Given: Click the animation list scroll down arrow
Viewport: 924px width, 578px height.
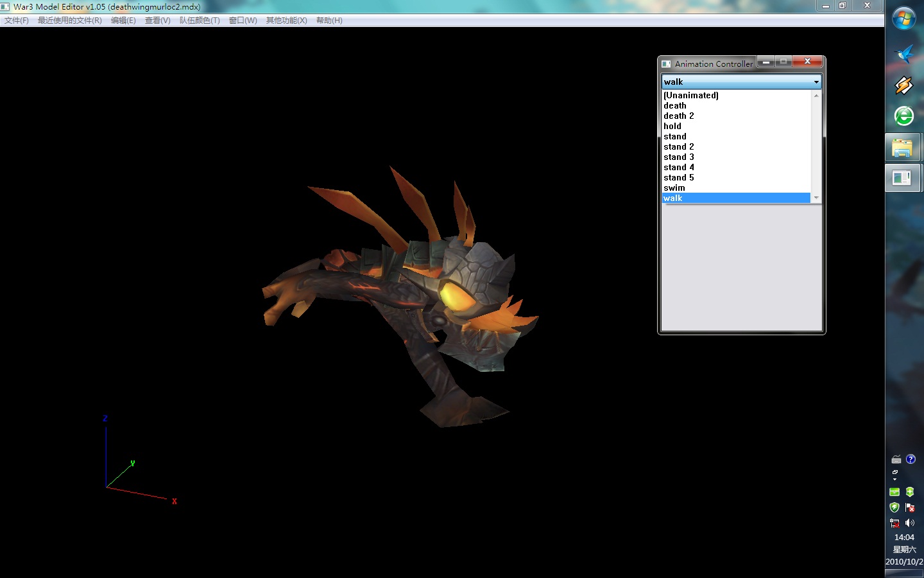Looking at the screenshot, I should [x=816, y=198].
